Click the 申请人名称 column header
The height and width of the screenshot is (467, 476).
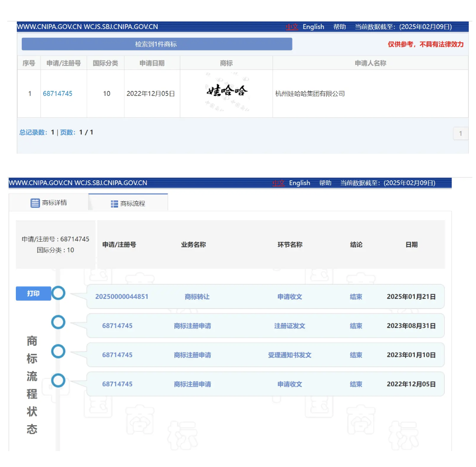coord(370,63)
